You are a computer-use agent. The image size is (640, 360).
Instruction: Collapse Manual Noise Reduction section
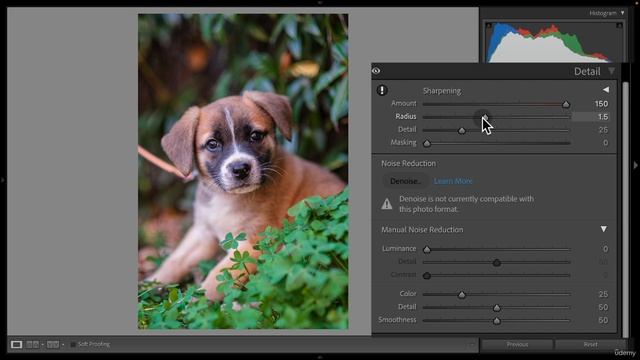tap(604, 229)
